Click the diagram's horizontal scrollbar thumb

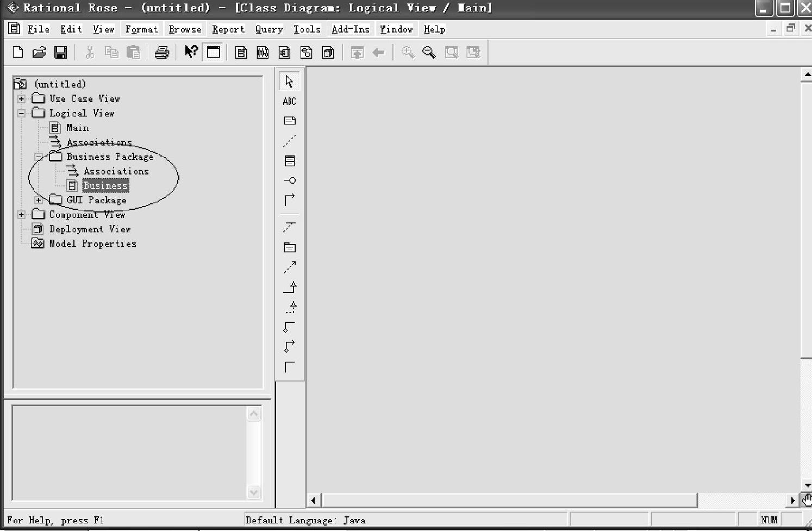click(510, 500)
